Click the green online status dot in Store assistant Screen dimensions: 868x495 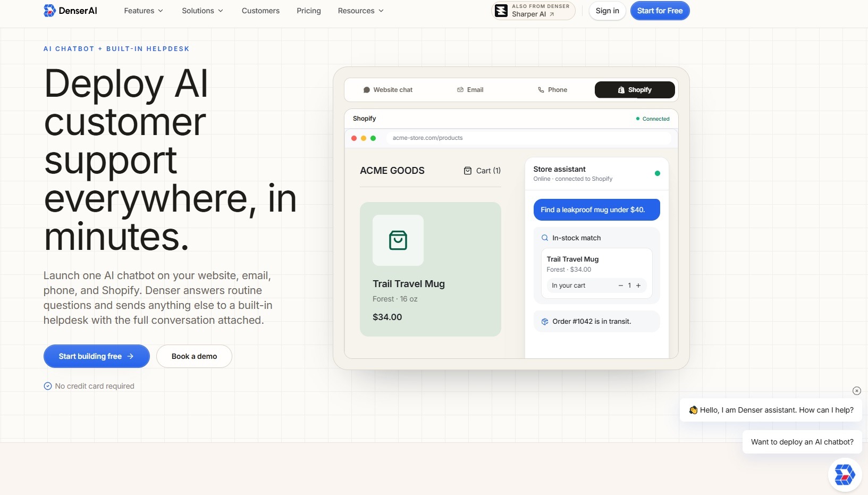(658, 173)
